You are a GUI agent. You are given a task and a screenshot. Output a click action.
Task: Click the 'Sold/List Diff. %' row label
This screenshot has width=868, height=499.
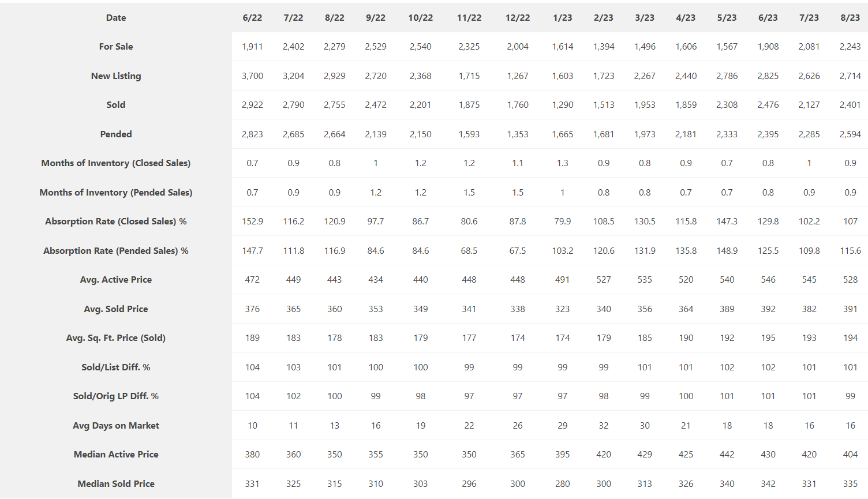pyautogui.click(x=116, y=367)
